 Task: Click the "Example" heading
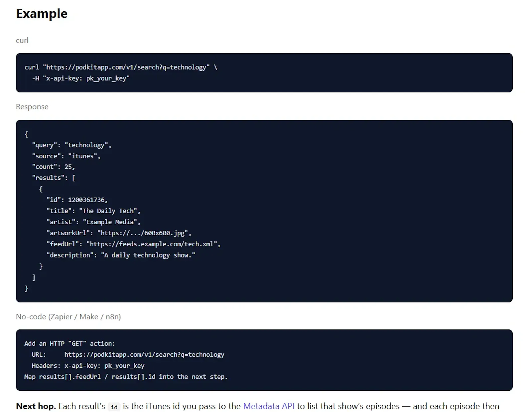[42, 14]
